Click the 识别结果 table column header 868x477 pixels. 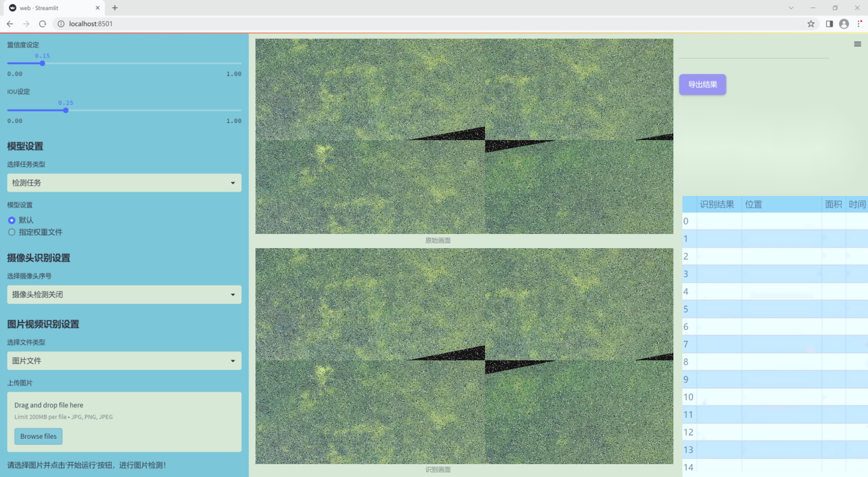point(717,204)
